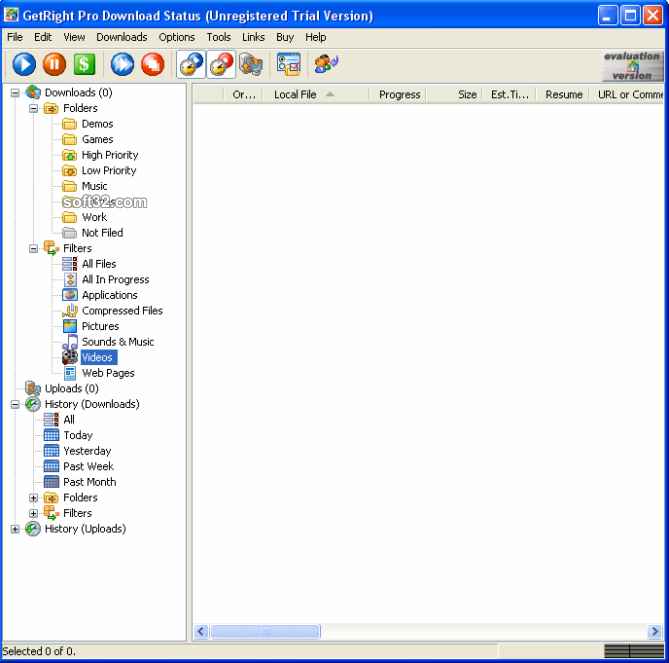
Task: Select the gray Not Filed folder icon
Action: tap(70, 233)
